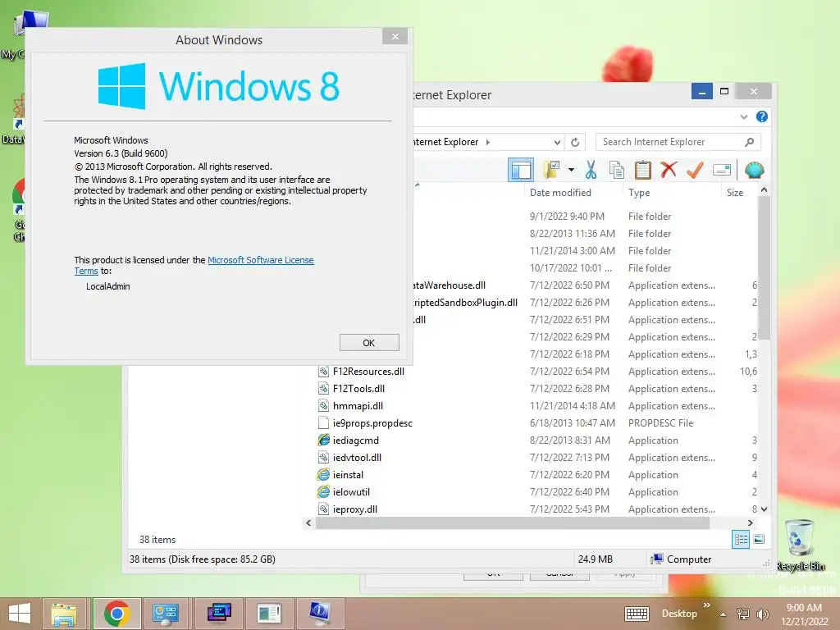Focus the Search Internet Explorer field

670,142
